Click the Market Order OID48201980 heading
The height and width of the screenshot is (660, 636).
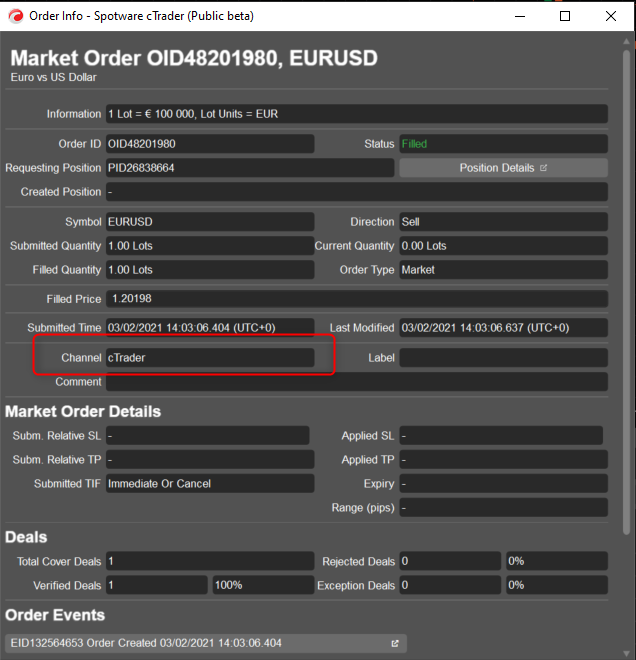point(194,58)
